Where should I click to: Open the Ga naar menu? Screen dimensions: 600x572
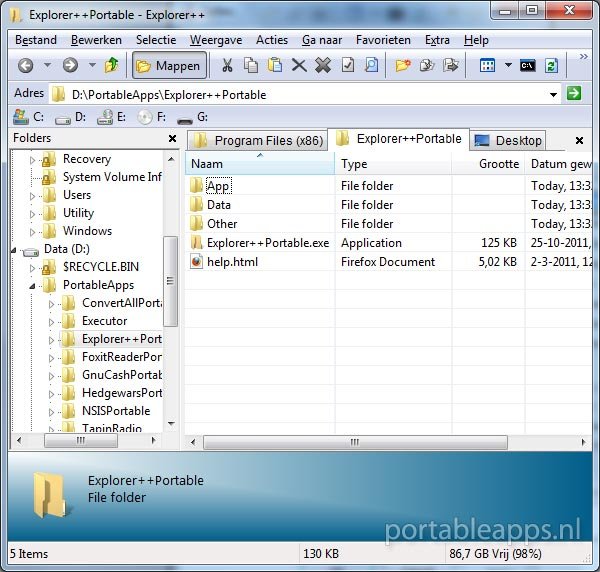coord(322,40)
